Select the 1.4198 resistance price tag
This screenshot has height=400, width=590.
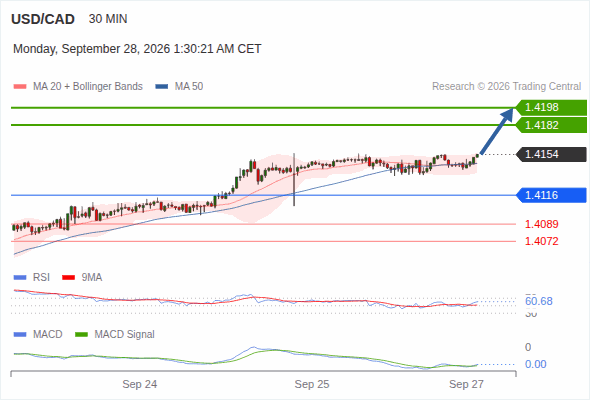tap(551, 108)
